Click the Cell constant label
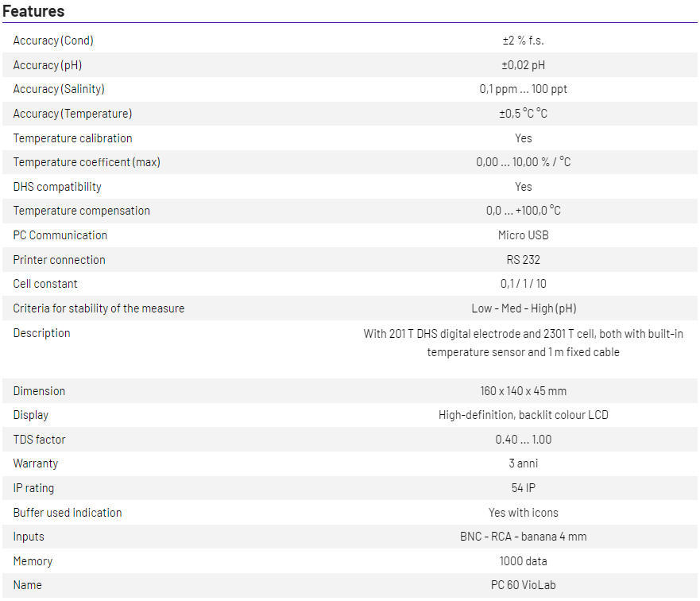 click(45, 284)
